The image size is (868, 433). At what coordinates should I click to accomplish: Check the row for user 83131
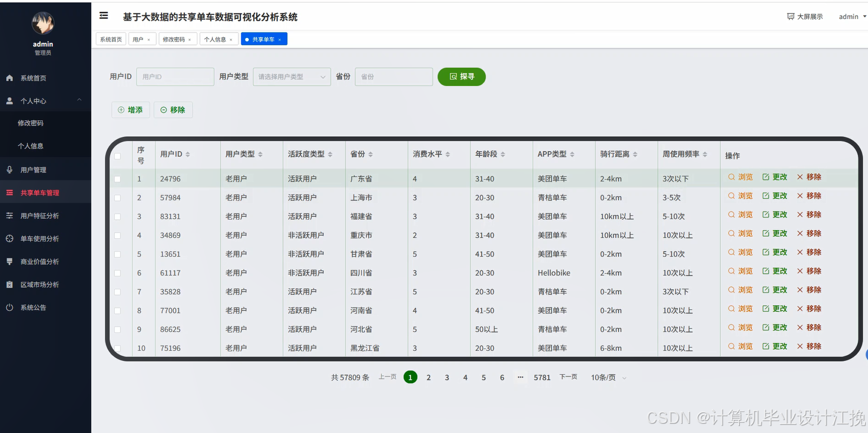click(x=117, y=217)
